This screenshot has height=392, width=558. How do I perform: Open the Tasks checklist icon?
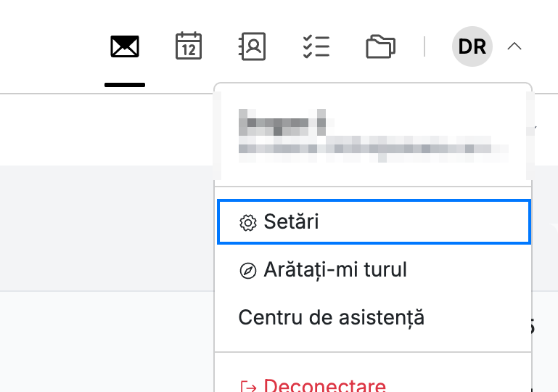316,46
